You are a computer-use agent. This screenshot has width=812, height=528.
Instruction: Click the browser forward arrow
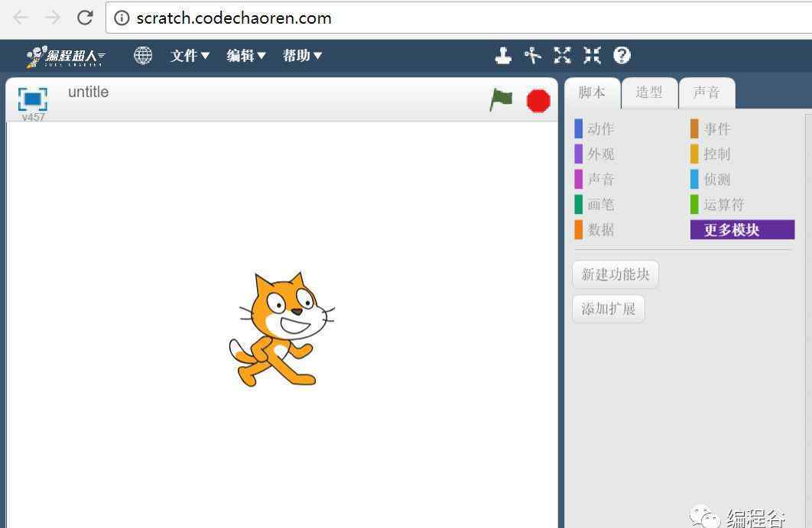coord(52,18)
